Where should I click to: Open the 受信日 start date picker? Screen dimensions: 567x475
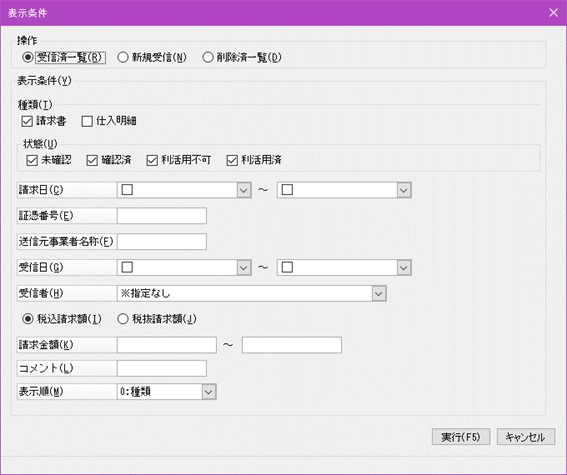244,268
